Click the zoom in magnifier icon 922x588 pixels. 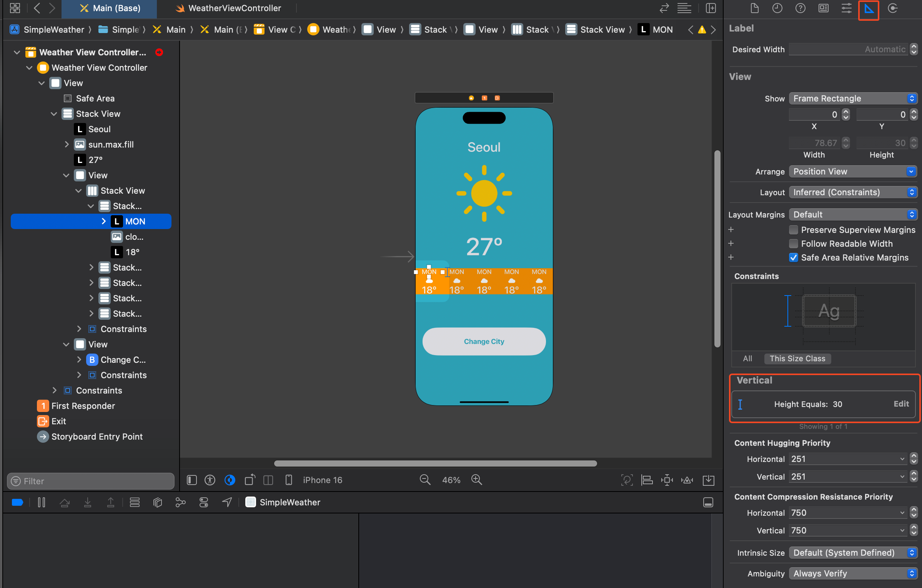476,480
